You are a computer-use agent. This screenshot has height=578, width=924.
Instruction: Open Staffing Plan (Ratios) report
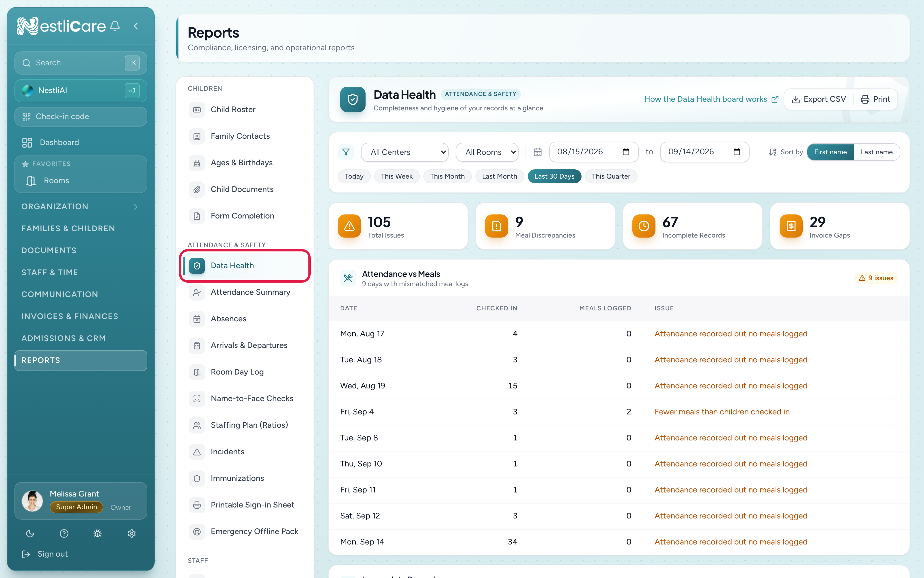[x=245, y=425]
